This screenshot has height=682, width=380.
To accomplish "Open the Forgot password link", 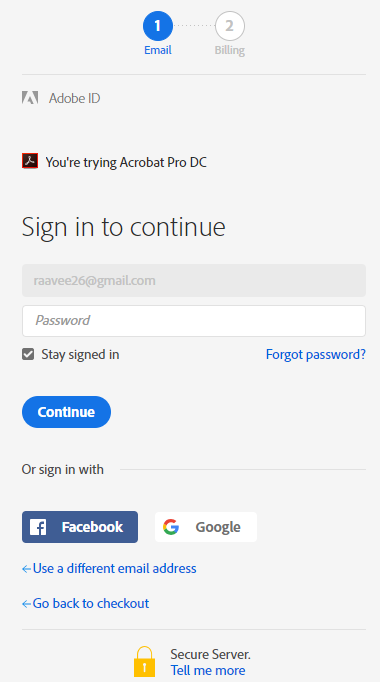I will 316,354.
